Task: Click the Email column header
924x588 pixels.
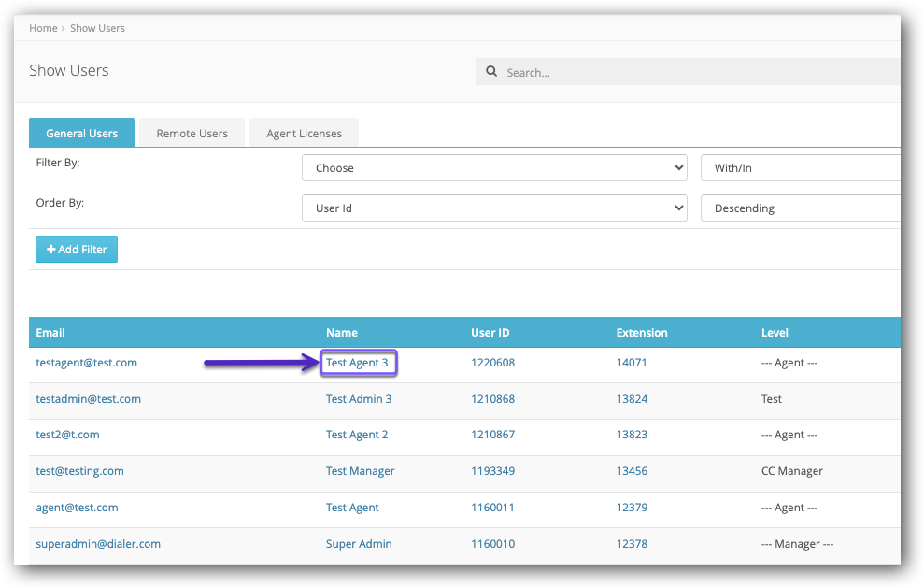Action: click(x=50, y=333)
